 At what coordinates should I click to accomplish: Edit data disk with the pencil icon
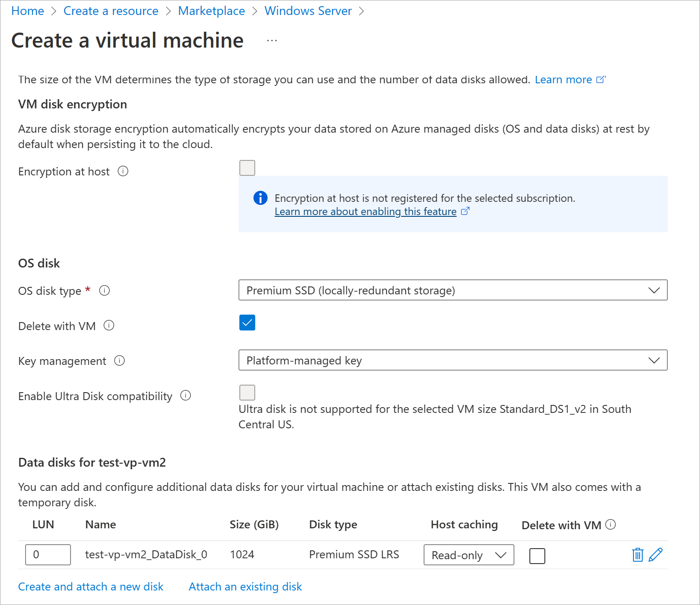[x=655, y=555]
